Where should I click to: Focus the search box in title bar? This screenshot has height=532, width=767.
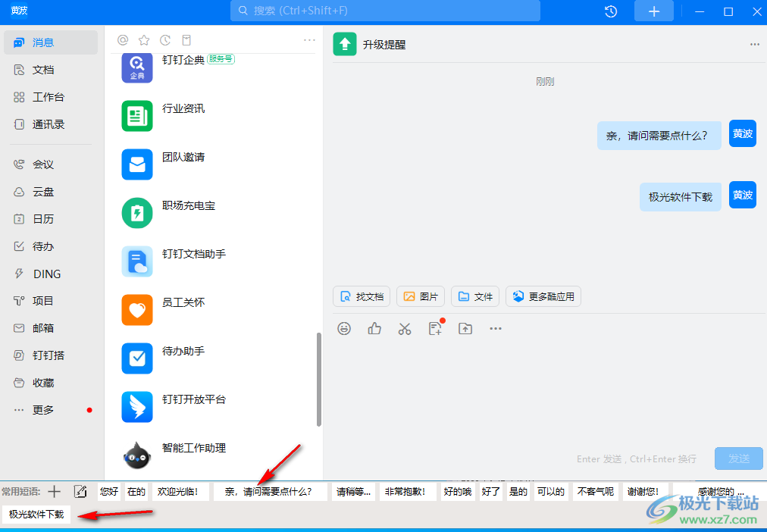386,11
